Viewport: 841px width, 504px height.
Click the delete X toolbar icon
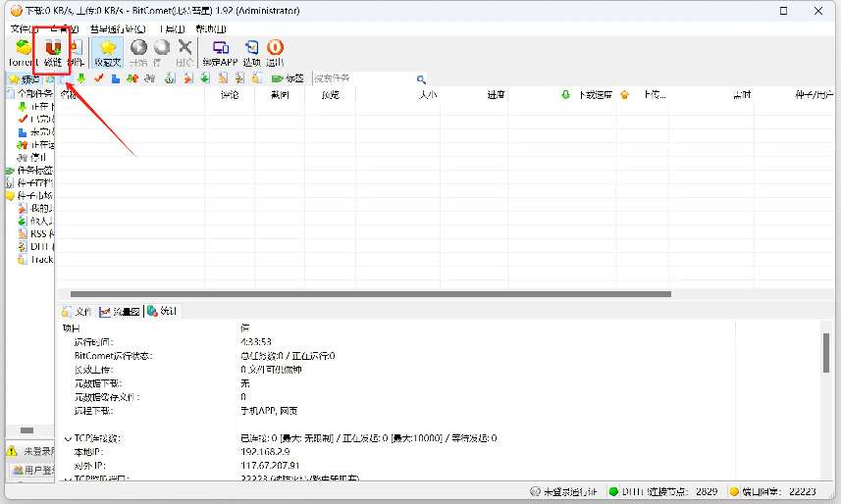click(x=184, y=50)
